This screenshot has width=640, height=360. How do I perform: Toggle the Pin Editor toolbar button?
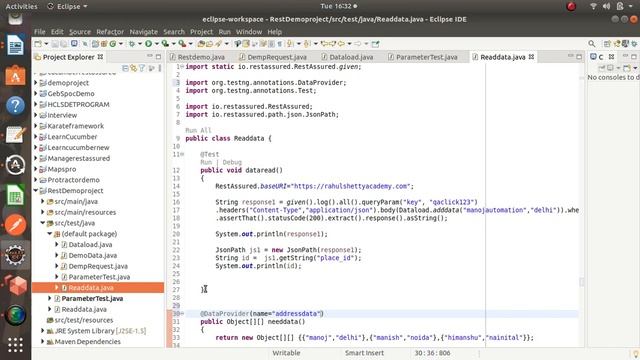(375, 44)
